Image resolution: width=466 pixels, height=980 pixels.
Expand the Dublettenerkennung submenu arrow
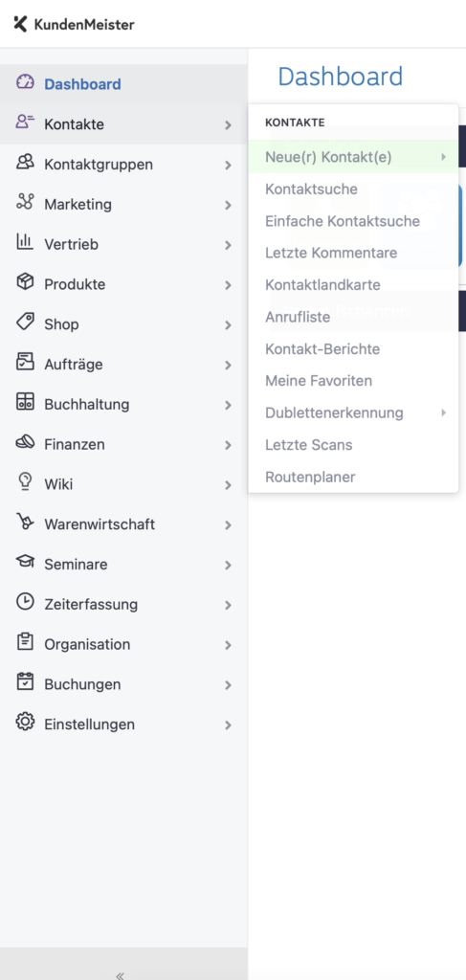pos(444,412)
